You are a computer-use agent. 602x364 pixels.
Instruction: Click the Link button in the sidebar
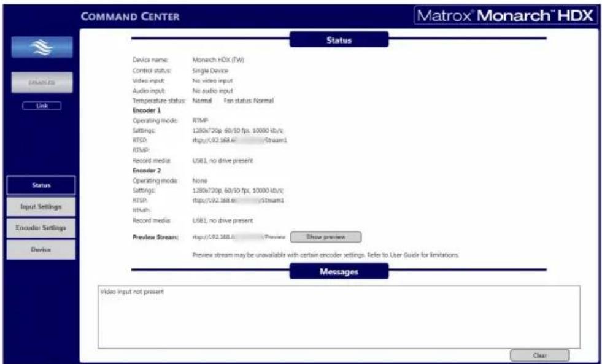42,106
